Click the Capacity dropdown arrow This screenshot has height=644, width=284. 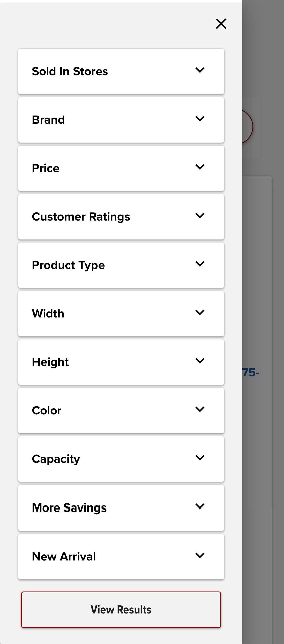[x=200, y=457]
